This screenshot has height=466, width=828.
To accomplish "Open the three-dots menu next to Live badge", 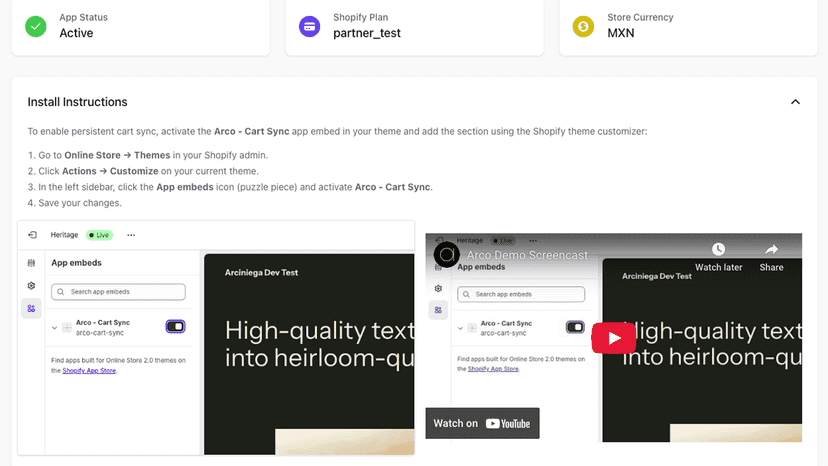I will [131, 235].
